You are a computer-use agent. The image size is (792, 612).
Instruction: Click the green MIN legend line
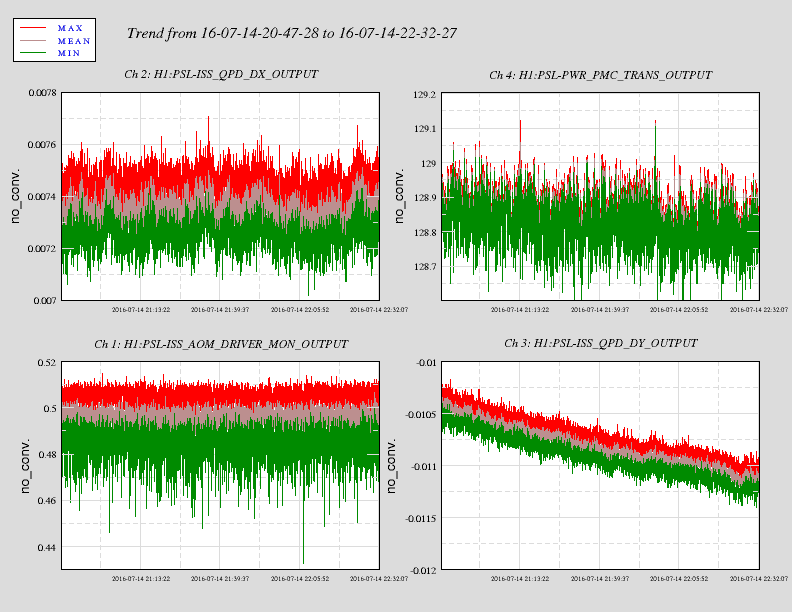coord(33,53)
